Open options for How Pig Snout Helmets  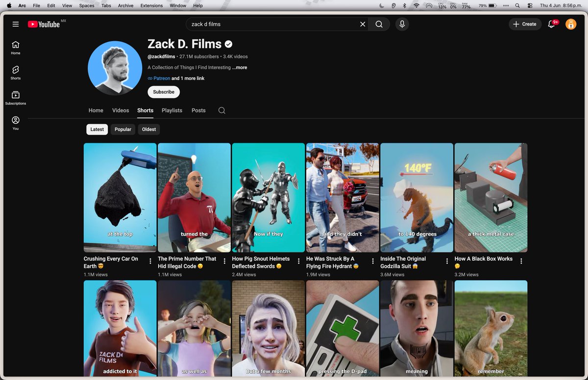tap(299, 261)
